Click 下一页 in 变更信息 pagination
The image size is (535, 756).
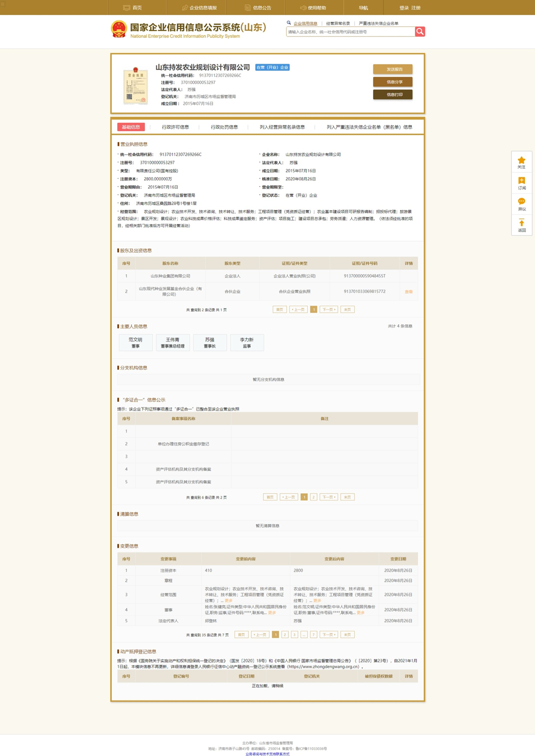click(x=329, y=634)
